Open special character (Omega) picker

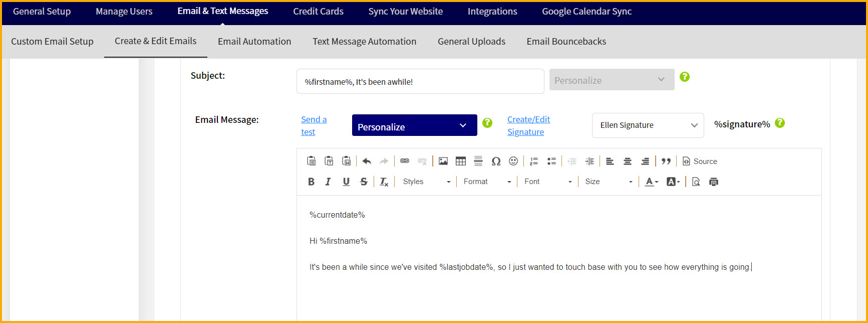pyautogui.click(x=496, y=161)
